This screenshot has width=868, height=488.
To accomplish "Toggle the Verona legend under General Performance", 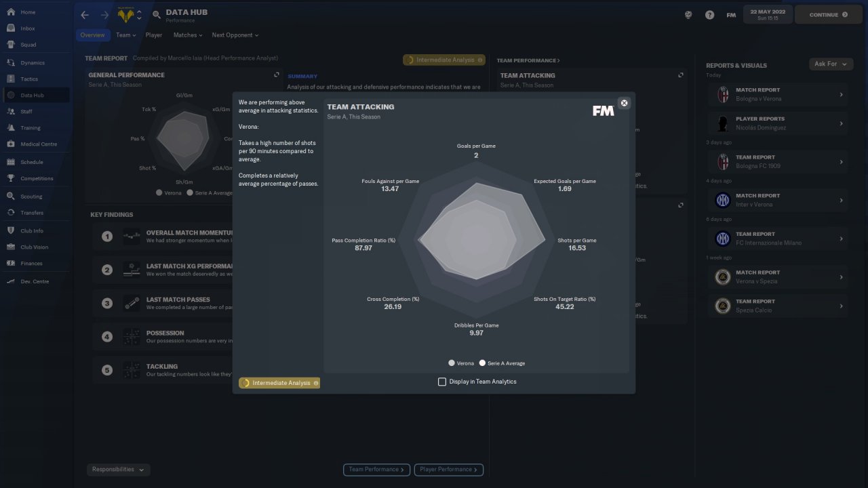I will [169, 193].
